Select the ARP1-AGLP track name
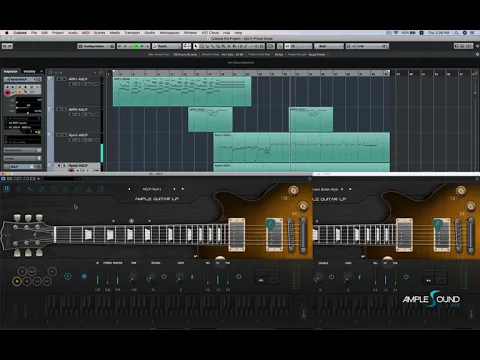Screen dimensions: 480x360 (x=78, y=79)
